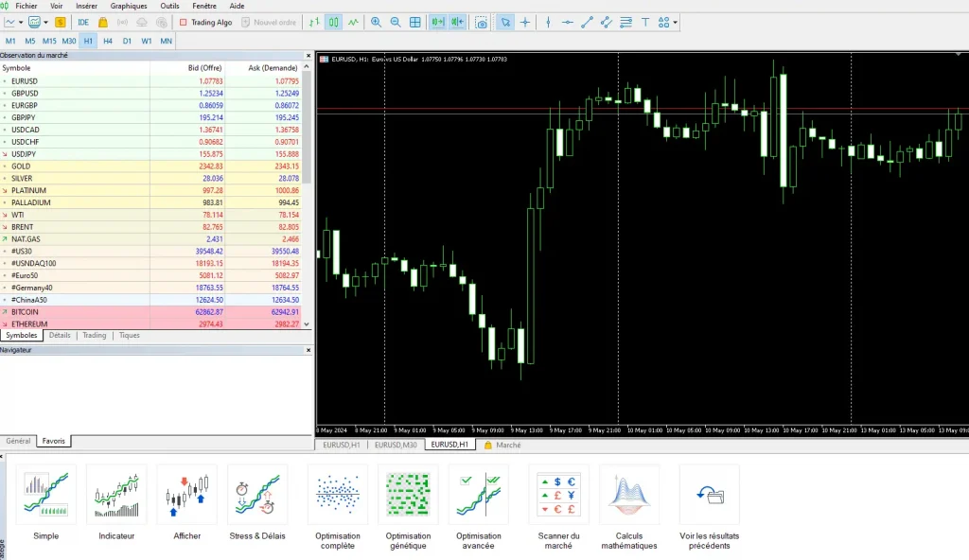Switch to M15 timeframe
Screen dimensions: 969x560
tap(49, 41)
